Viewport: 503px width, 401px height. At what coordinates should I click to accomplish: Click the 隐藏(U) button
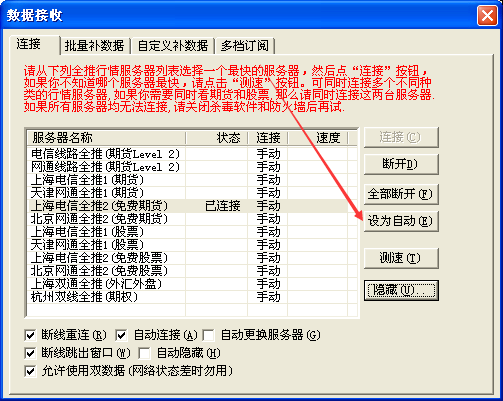coord(401,290)
